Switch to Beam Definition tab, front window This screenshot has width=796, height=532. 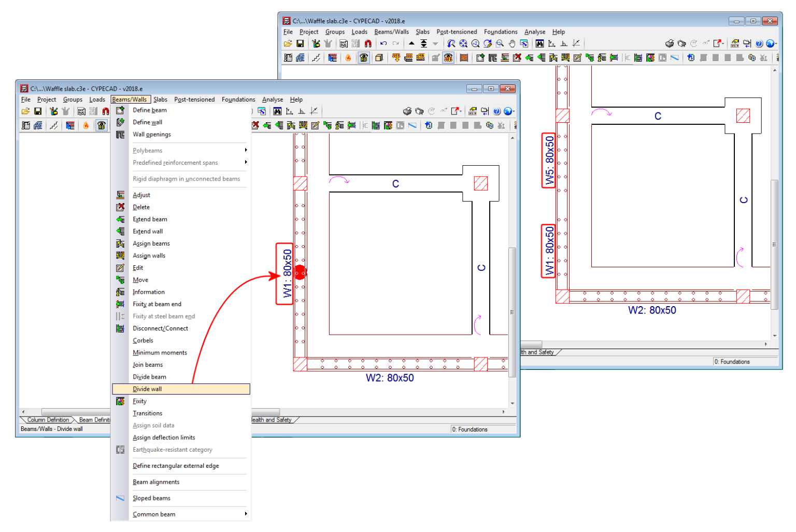coord(94,420)
